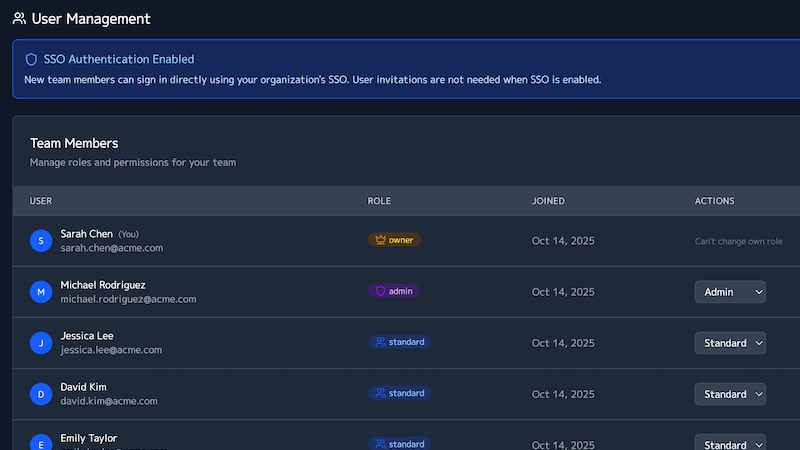This screenshot has width=800, height=450.
Task: Open David Kim's Standard role dropdown
Action: pos(730,394)
